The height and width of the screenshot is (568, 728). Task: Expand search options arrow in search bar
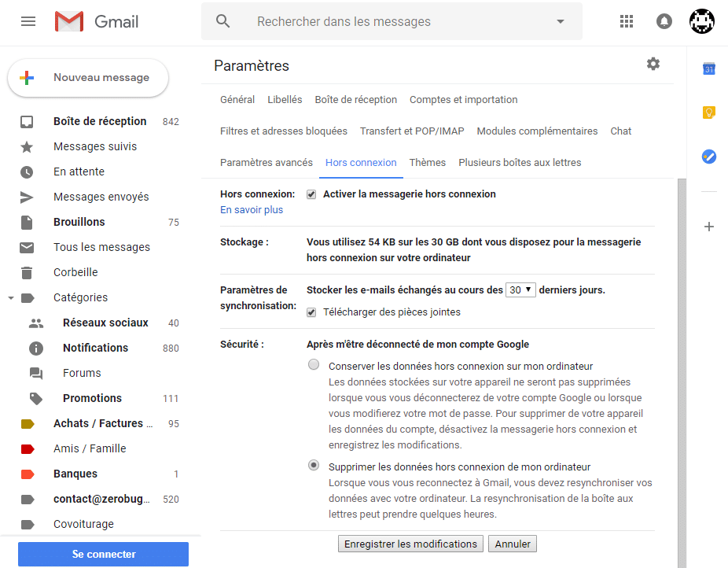tap(561, 22)
